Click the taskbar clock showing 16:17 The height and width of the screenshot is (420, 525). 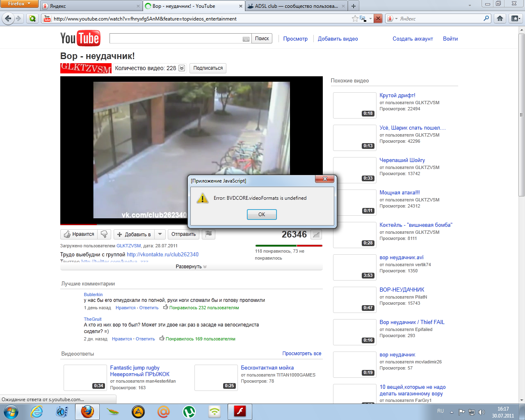point(503,409)
